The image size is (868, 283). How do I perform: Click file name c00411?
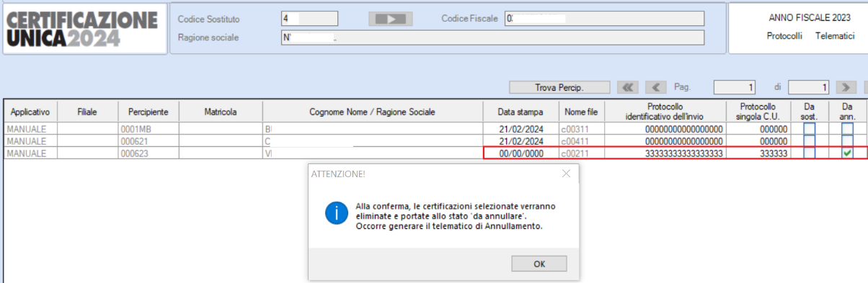[581, 141]
